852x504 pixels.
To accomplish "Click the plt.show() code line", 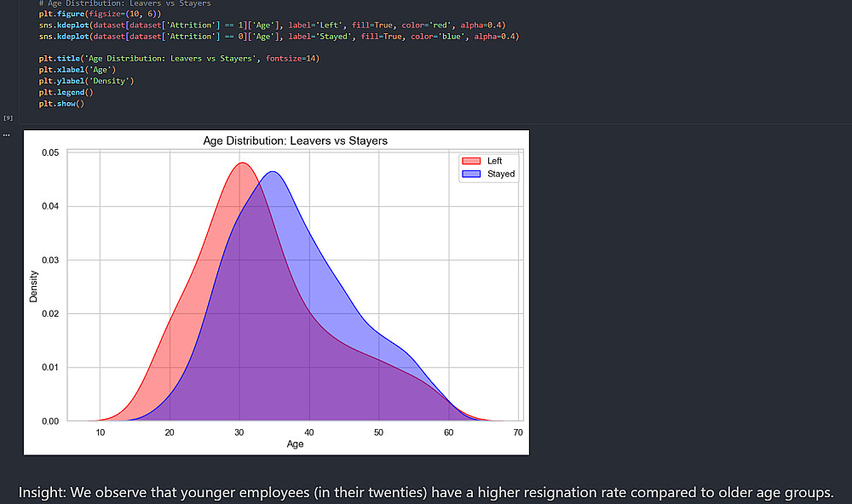I will (x=61, y=103).
